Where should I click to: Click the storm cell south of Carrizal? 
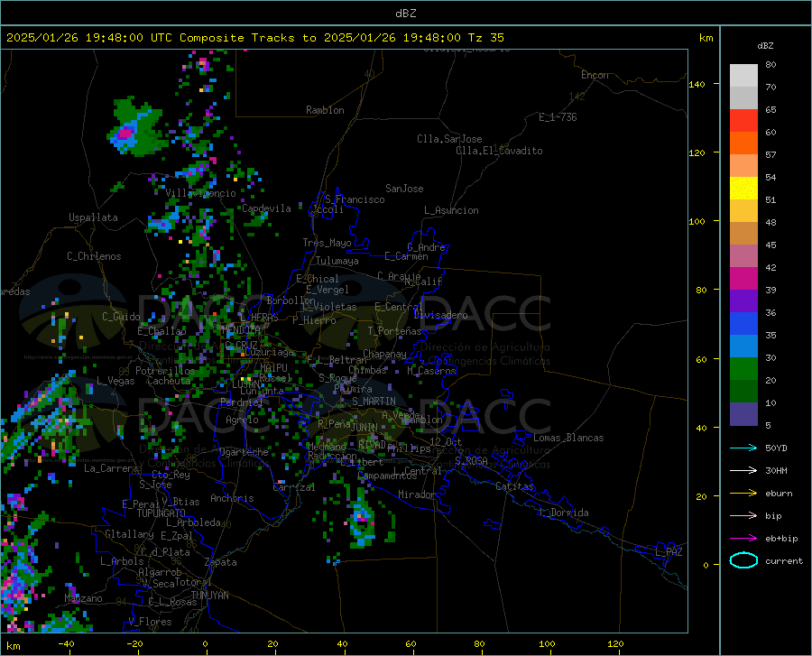[x=363, y=521]
